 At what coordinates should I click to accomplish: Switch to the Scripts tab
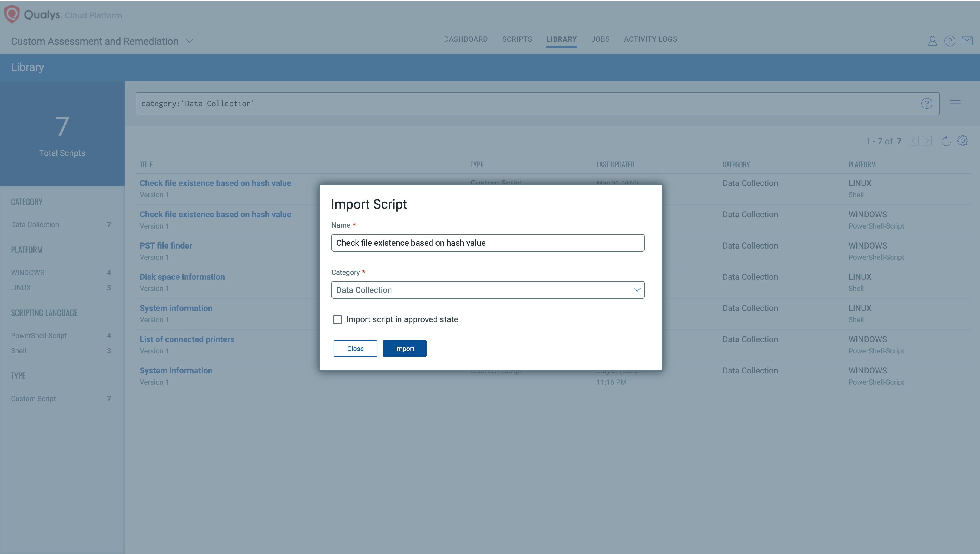517,39
